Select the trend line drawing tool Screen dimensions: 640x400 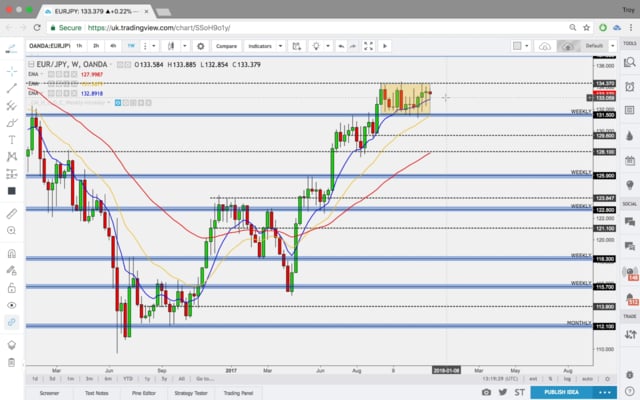pyautogui.click(x=11, y=89)
